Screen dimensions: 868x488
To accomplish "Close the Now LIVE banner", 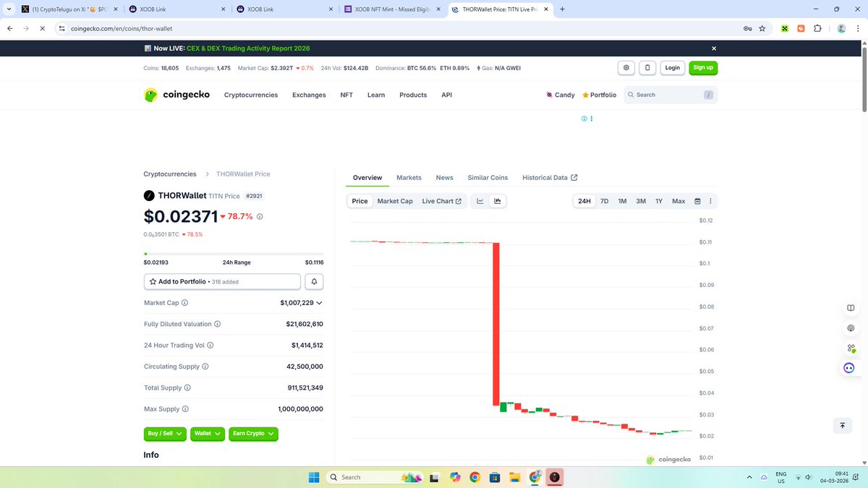I will (714, 48).
